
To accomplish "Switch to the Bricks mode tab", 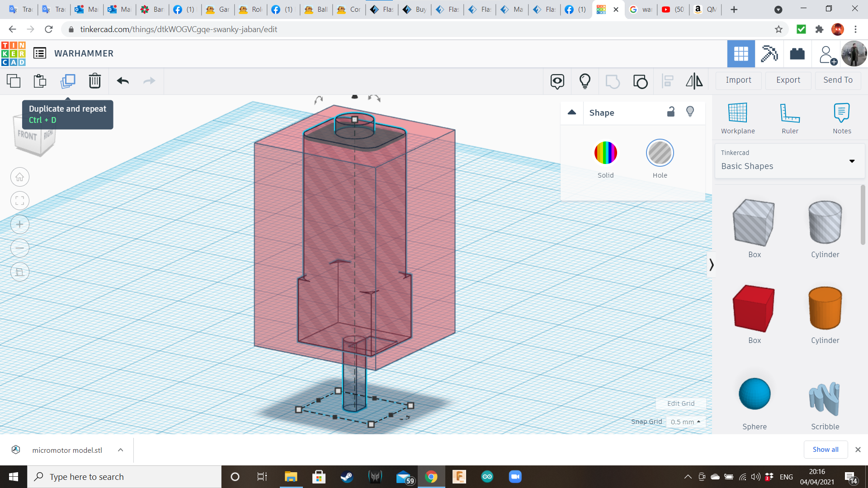I will 797,54.
